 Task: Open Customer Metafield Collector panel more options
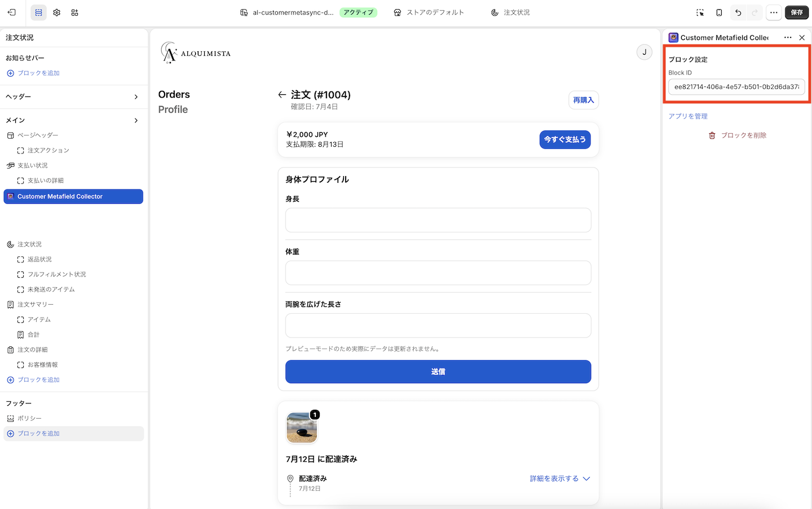[x=788, y=38]
